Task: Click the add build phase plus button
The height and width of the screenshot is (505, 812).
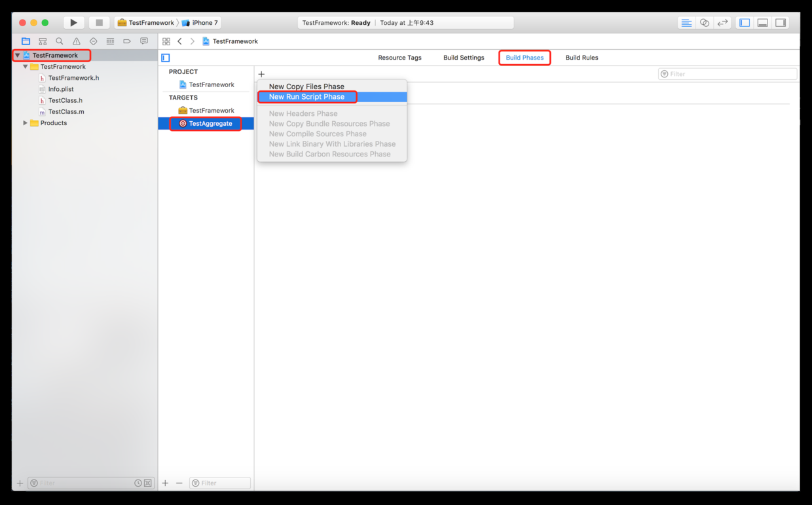Action: tap(261, 74)
